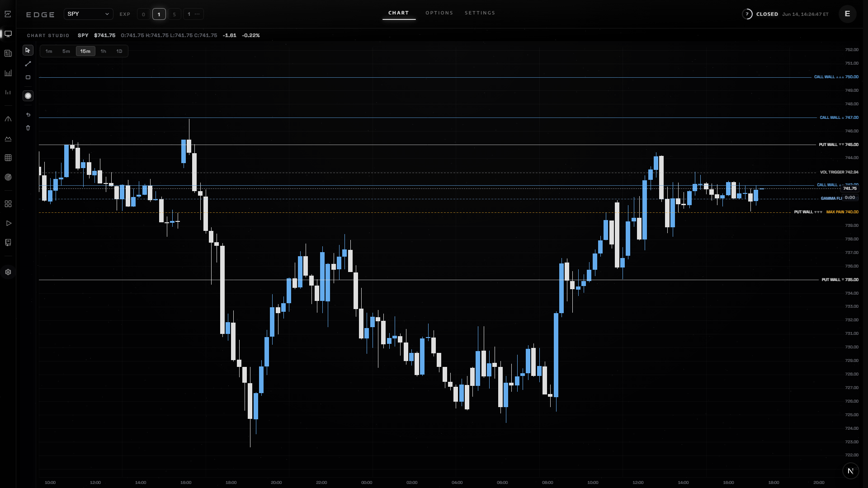Click the 00:00 time axis label
868x488 pixels.
tap(367, 483)
